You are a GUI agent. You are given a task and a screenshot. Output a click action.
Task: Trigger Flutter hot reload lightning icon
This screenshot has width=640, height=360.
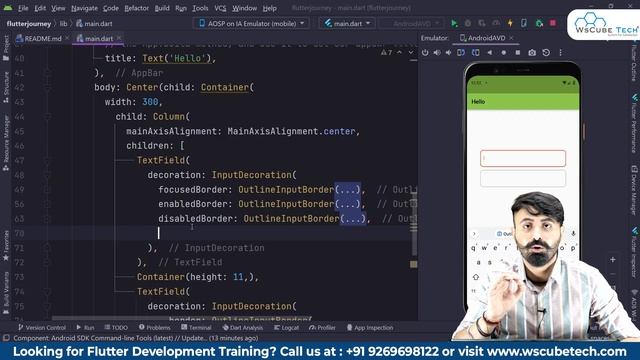[510, 24]
